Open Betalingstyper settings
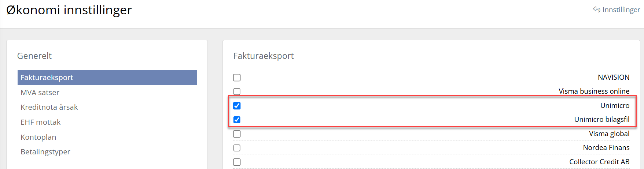The width and height of the screenshot is (644, 169). pyautogui.click(x=45, y=152)
